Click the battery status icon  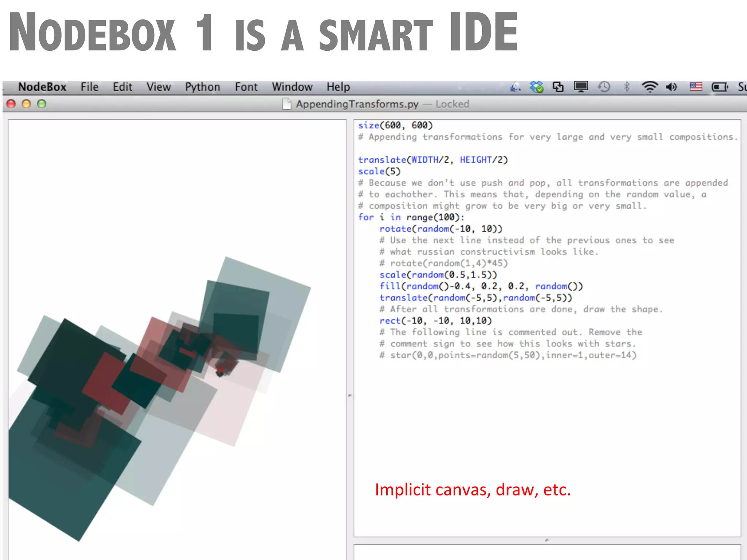click(x=720, y=87)
